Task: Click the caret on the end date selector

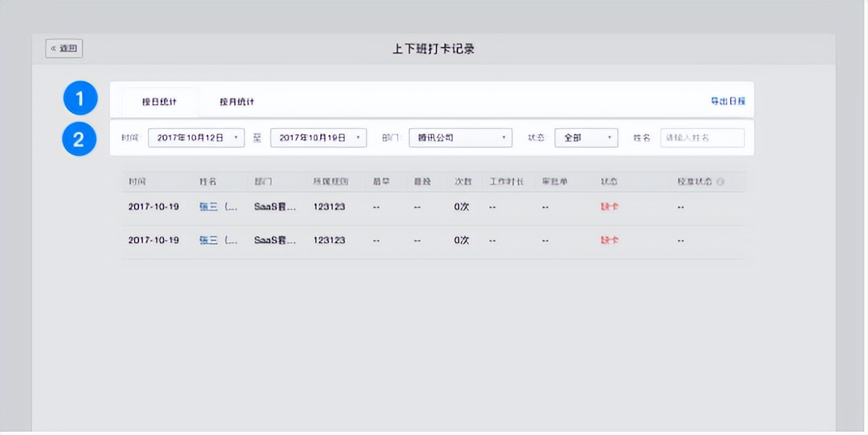Action: (358, 137)
